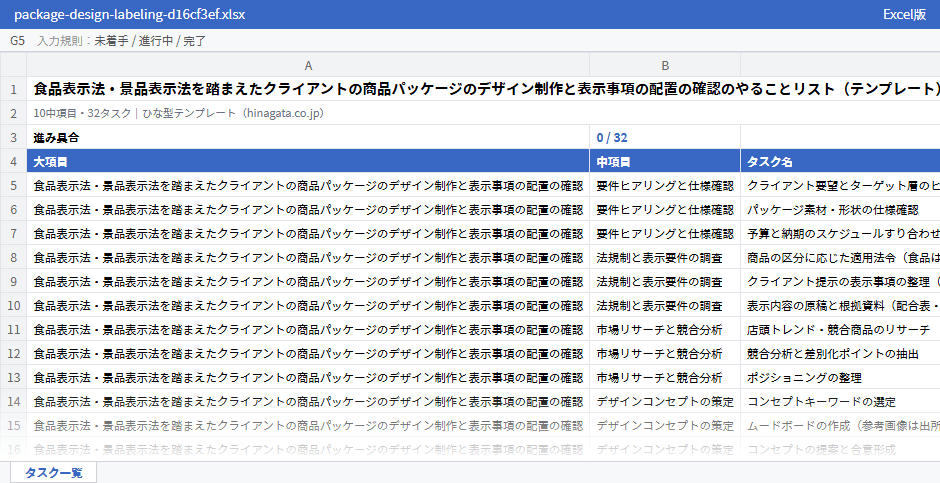
Task: Click the 入力規則 formula bar text
Action: point(122,41)
